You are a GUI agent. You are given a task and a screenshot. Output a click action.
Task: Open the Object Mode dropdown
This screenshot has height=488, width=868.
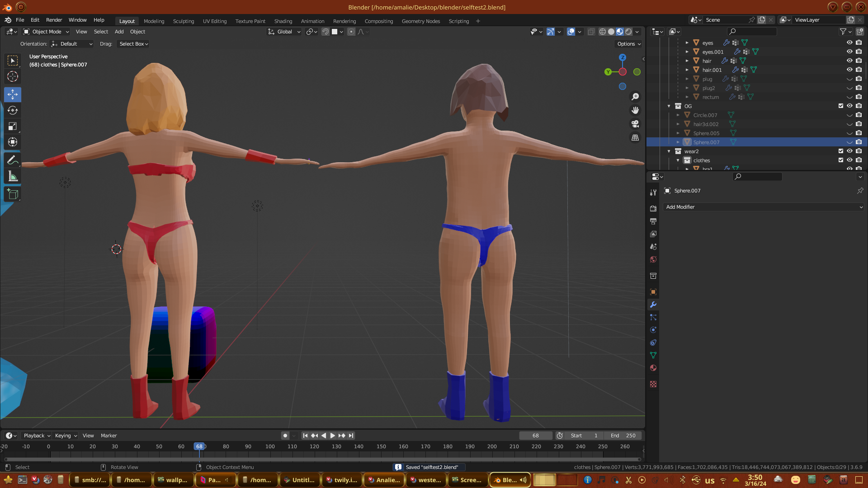(x=46, y=32)
